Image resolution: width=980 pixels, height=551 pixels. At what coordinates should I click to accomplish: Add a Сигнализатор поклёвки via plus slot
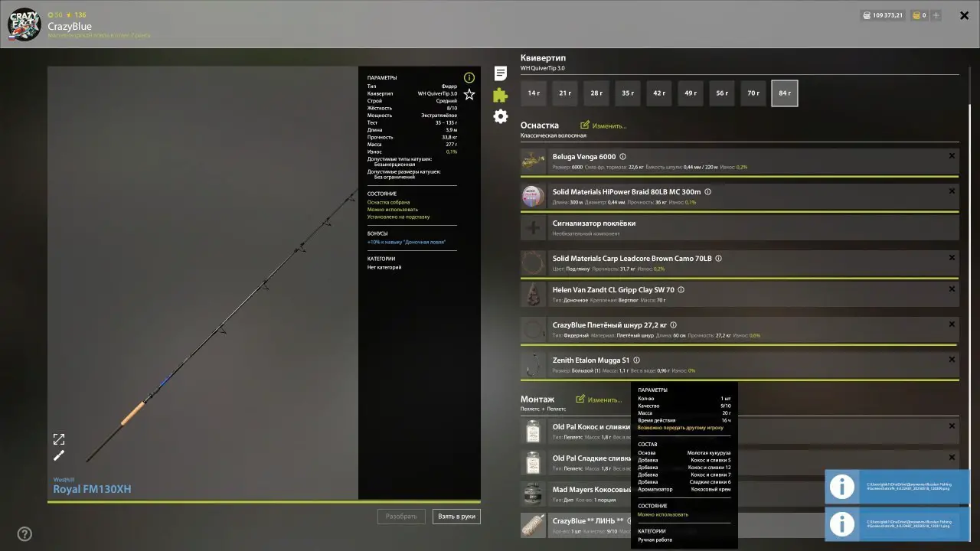[533, 228]
